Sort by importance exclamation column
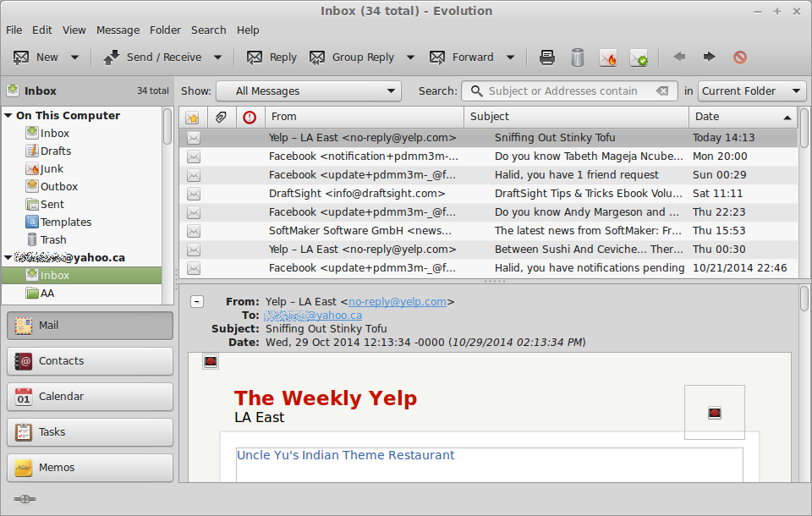Screen dimensions: 812x516 pyautogui.click(x=250, y=118)
